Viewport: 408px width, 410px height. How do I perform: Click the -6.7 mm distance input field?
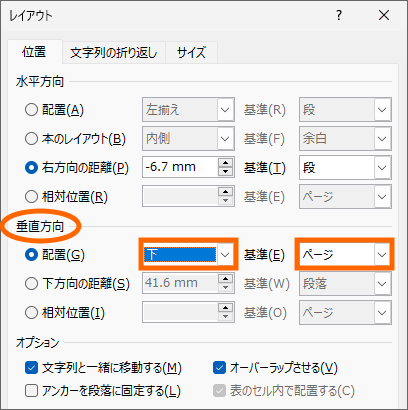point(181,167)
